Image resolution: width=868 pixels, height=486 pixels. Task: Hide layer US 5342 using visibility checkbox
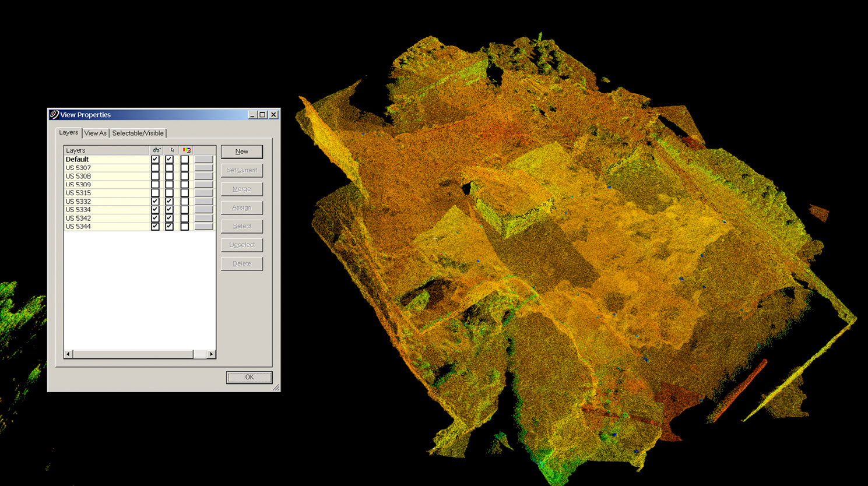tap(155, 218)
